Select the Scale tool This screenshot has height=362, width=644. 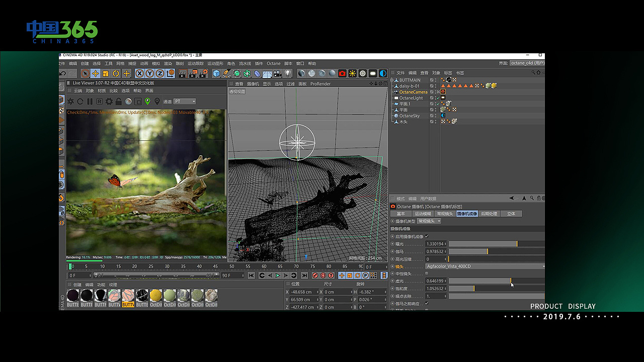[x=106, y=73]
